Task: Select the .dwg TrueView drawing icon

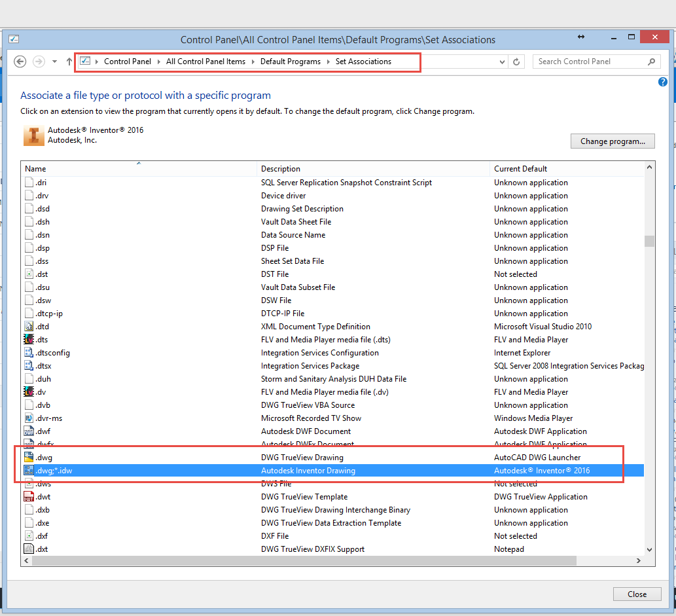Action: point(29,458)
